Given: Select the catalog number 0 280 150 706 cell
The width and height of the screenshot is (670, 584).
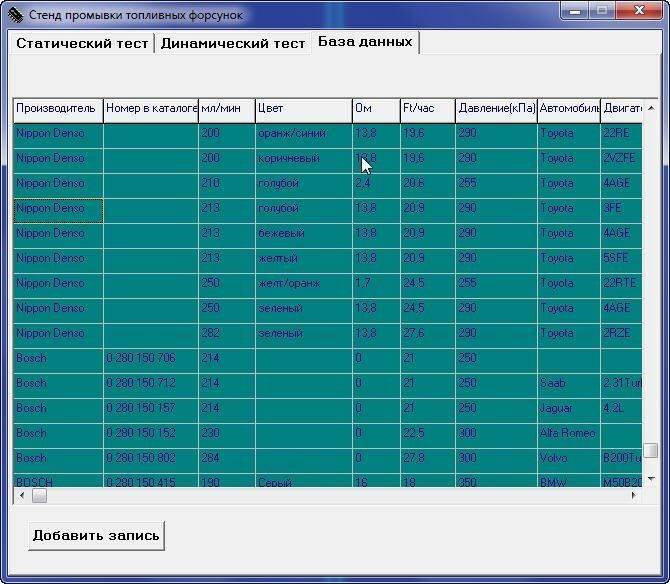Looking at the screenshot, I should [x=150, y=358].
